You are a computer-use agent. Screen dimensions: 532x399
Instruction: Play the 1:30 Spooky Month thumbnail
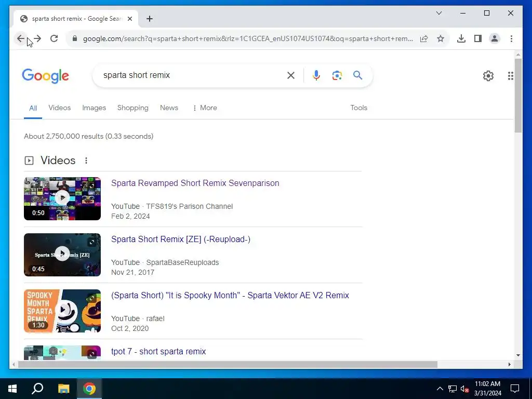[x=62, y=311]
